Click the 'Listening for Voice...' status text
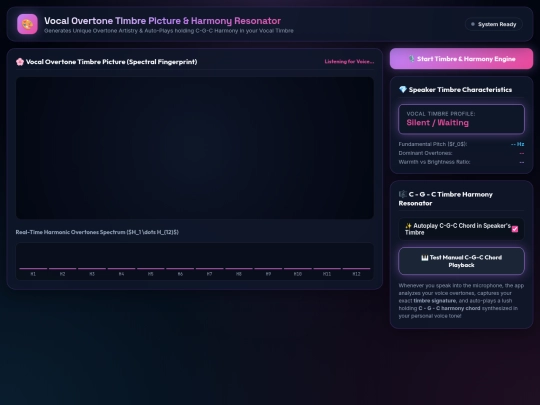 coord(349,62)
